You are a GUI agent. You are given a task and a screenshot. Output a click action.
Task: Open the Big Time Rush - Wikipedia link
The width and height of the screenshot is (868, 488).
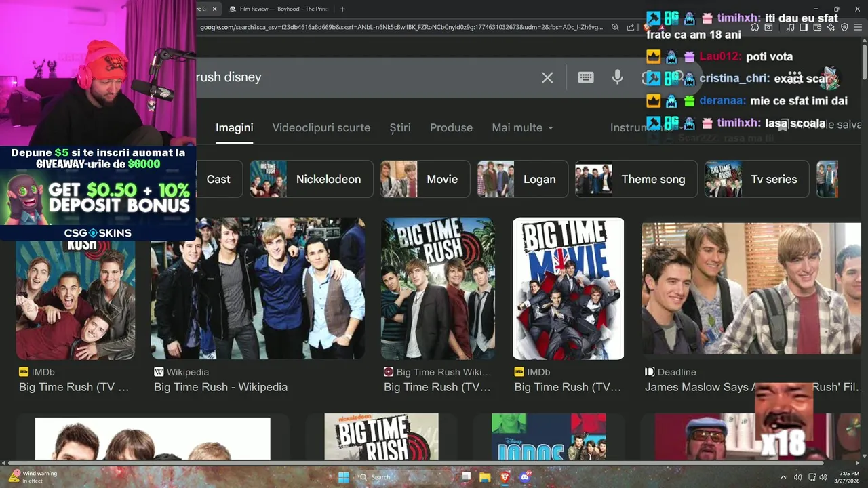coord(220,387)
